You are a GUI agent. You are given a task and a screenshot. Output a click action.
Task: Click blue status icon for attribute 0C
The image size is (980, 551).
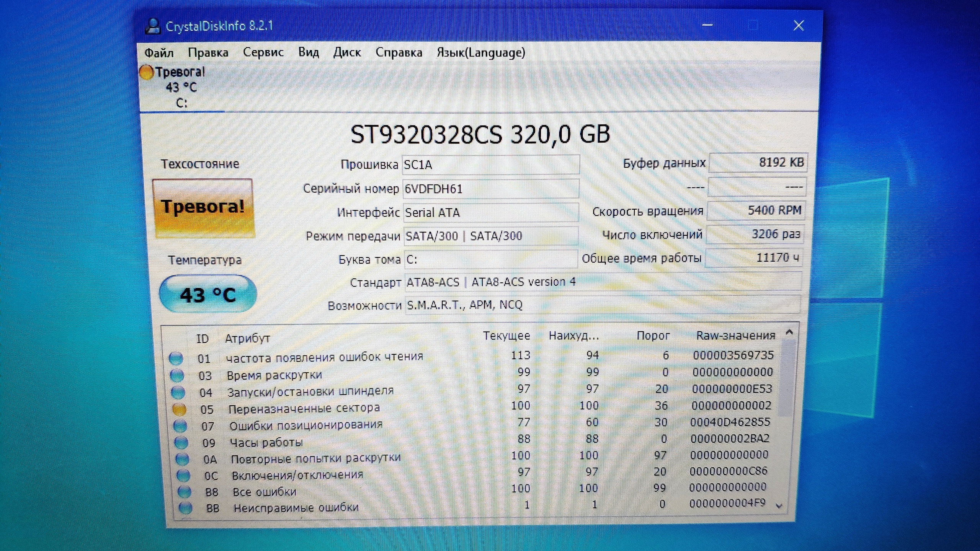(x=183, y=476)
